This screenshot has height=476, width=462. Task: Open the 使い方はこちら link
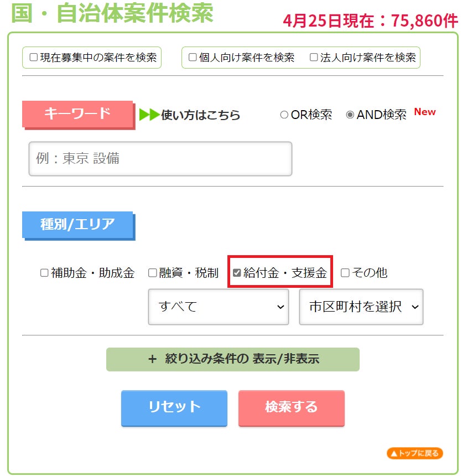(x=200, y=115)
